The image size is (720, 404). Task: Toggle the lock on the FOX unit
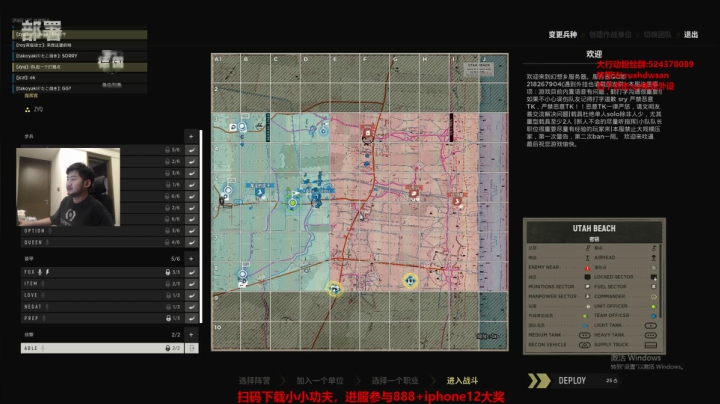168,272
